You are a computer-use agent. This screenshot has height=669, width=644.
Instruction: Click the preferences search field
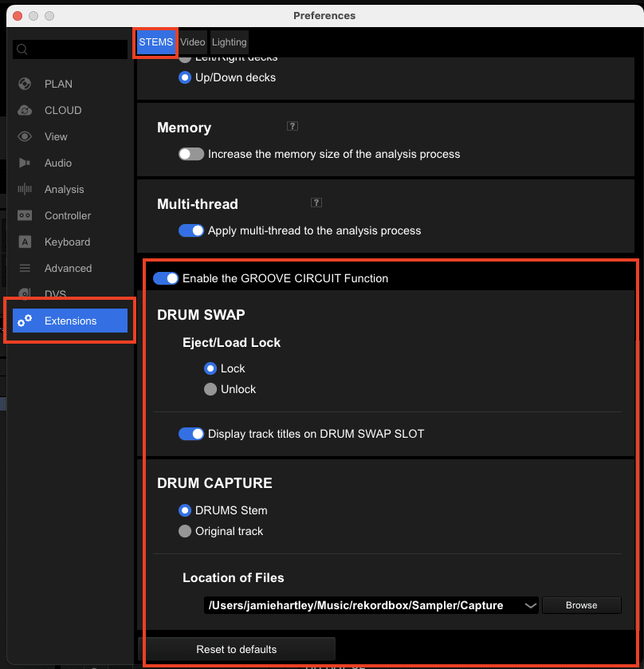(72, 49)
